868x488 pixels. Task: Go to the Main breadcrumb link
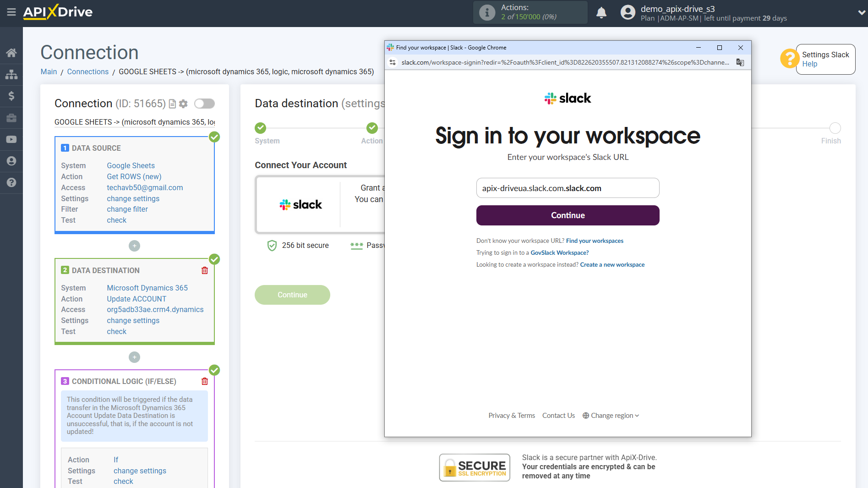[x=49, y=71]
